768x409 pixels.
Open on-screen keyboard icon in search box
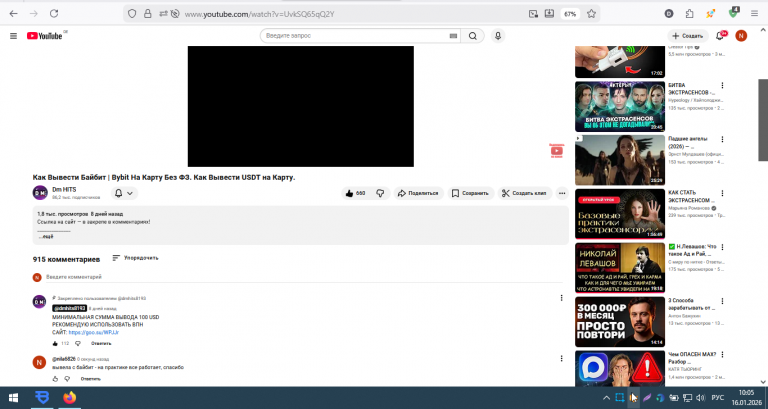pyautogui.click(x=453, y=36)
